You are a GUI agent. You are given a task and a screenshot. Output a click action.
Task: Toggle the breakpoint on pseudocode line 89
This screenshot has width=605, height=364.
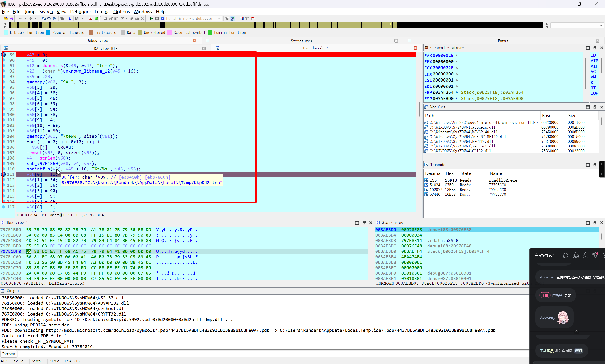click(x=4, y=55)
